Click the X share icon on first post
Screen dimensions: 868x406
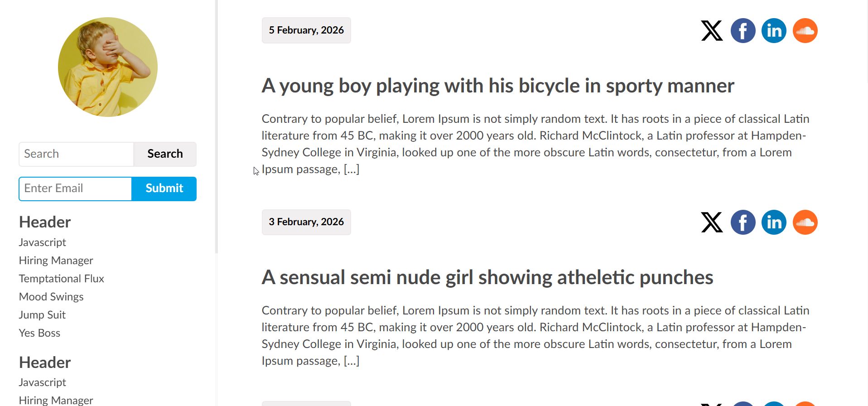712,31
